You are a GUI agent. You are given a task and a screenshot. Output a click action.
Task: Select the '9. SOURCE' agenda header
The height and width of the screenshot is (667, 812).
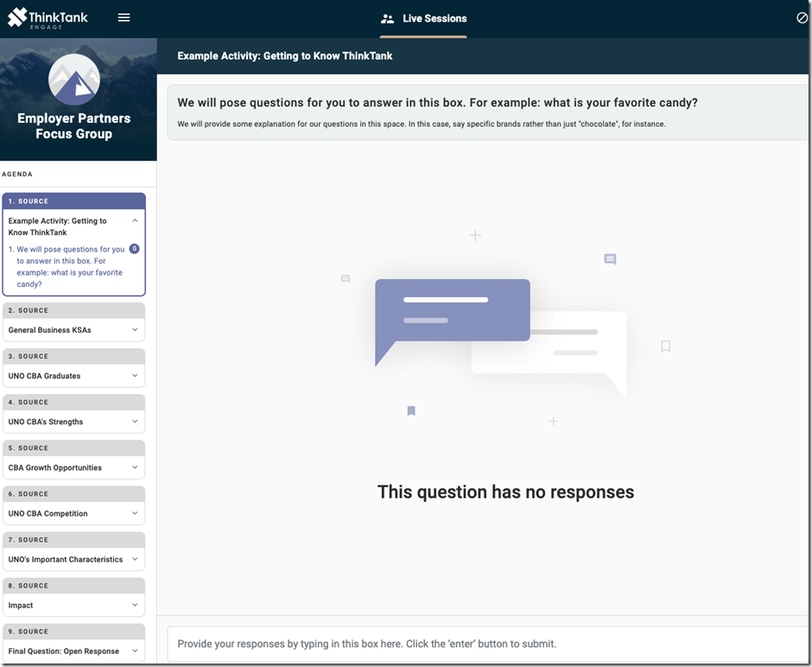point(74,632)
